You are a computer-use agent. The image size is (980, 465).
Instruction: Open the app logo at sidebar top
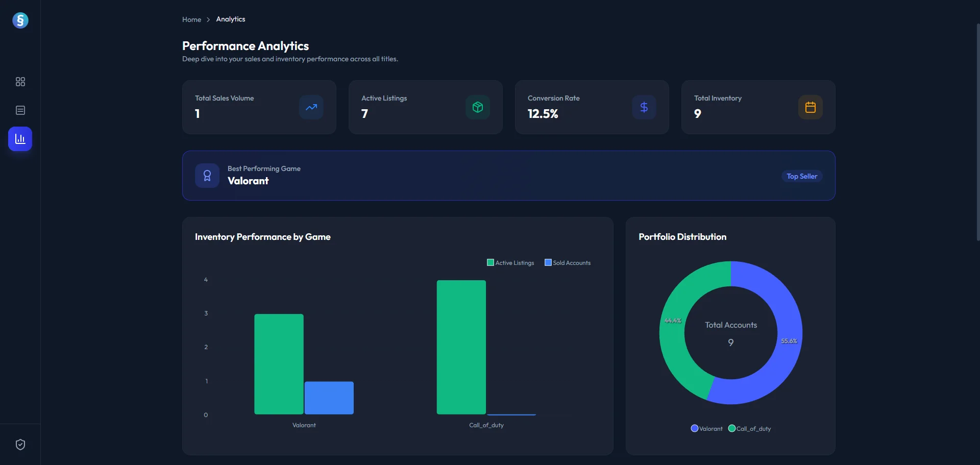pos(20,20)
